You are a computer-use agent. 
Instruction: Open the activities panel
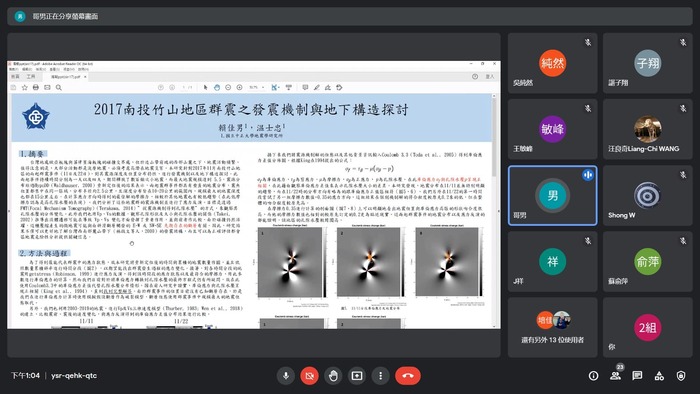click(x=659, y=376)
